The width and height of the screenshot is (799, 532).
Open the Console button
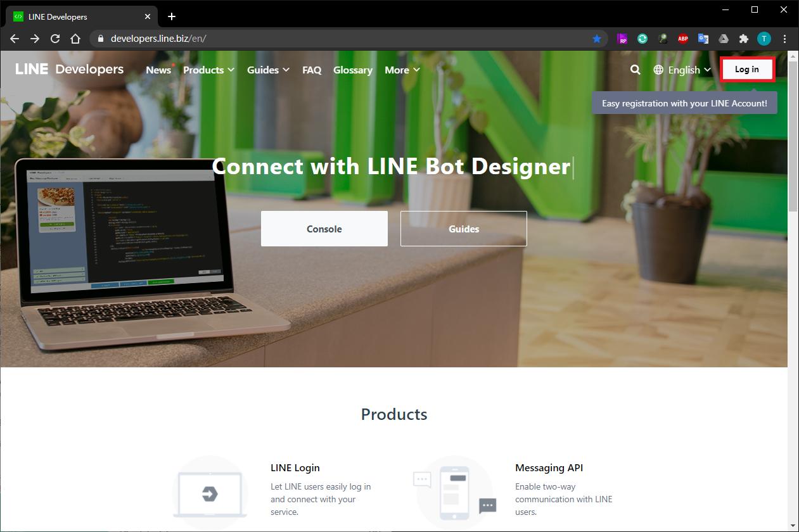click(x=324, y=229)
